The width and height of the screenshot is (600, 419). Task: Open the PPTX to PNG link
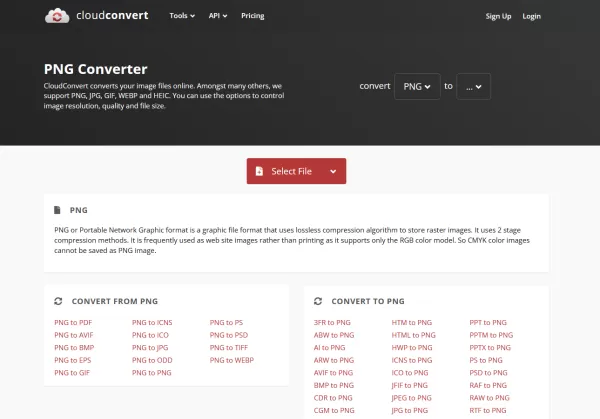pos(490,348)
